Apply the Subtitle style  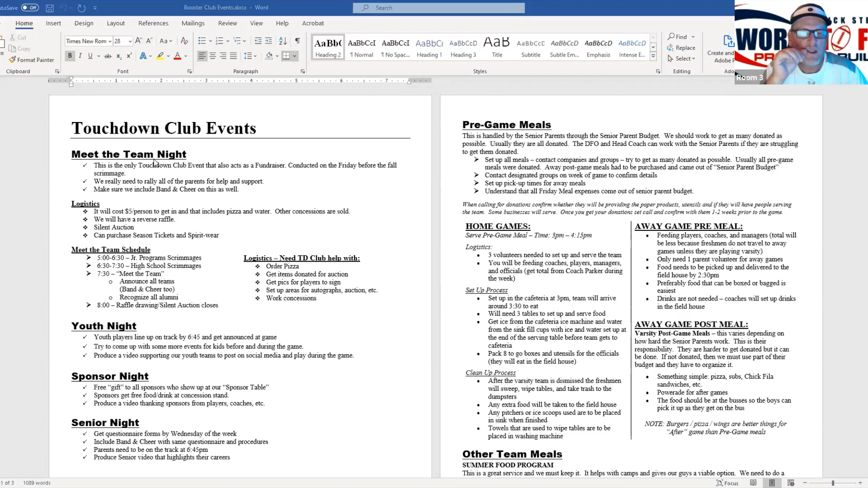point(531,47)
